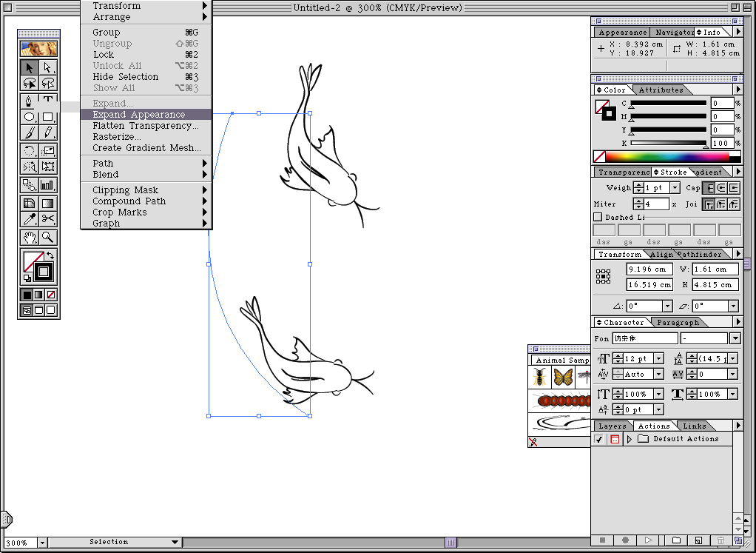Switch to the Layers tab
The width and height of the screenshot is (756, 553).
pos(612,426)
